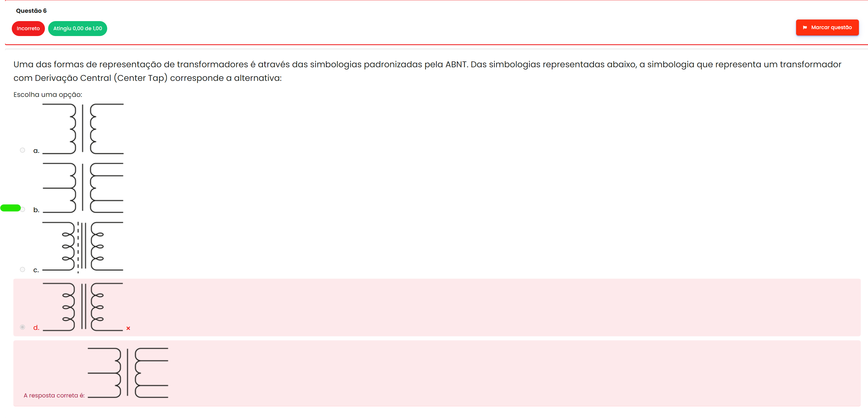Click the flag icon in Marcar questão
This screenshot has width=868, height=418.
(x=805, y=27)
